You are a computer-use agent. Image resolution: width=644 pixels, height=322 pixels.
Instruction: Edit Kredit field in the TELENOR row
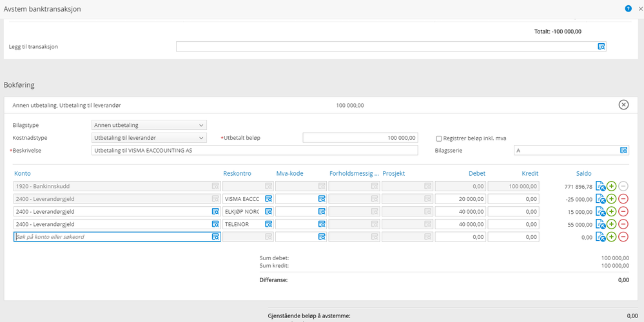[513, 224]
